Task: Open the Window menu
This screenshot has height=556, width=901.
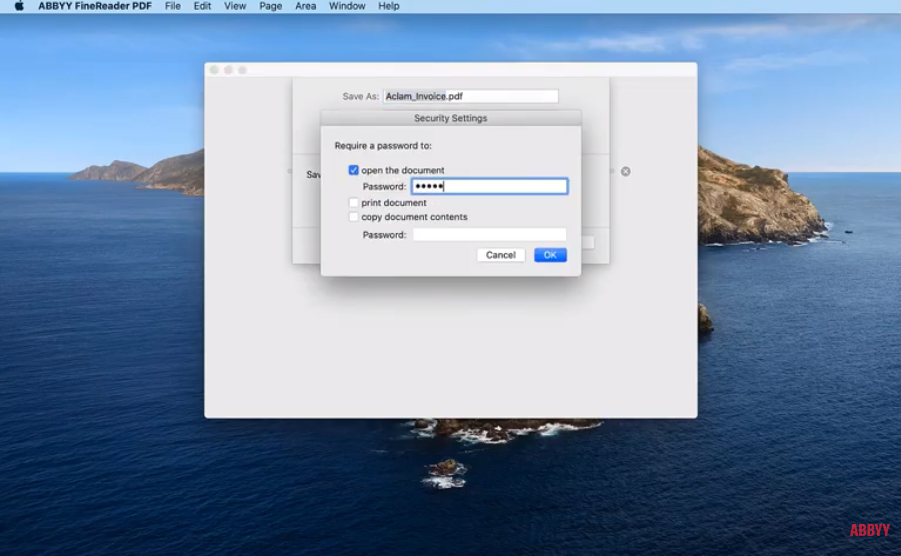Action: point(347,6)
